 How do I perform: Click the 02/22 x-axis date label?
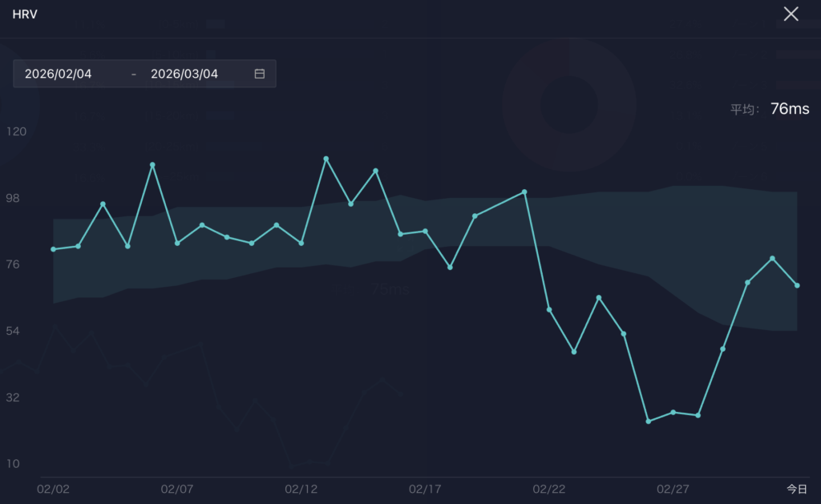(549, 489)
